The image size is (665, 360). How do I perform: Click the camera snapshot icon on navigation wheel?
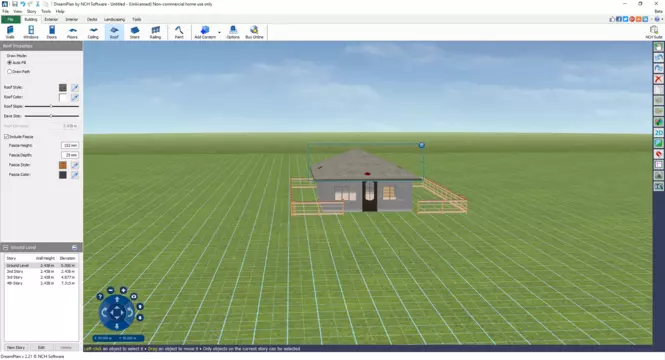coord(134,296)
